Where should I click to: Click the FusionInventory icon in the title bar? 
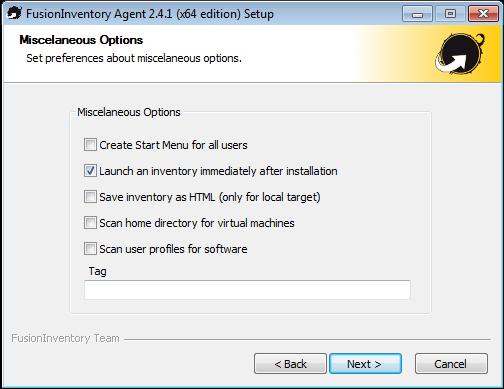point(14,13)
